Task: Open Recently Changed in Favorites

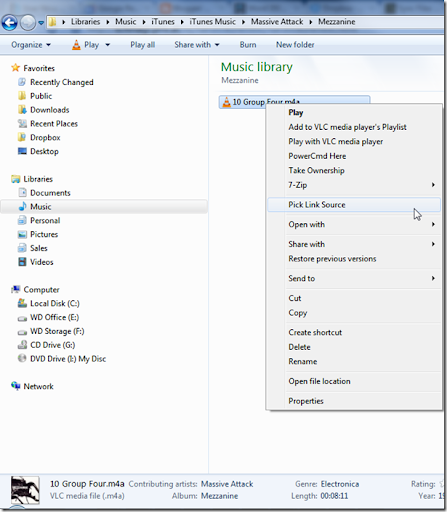Action: click(x=62, y=82)
